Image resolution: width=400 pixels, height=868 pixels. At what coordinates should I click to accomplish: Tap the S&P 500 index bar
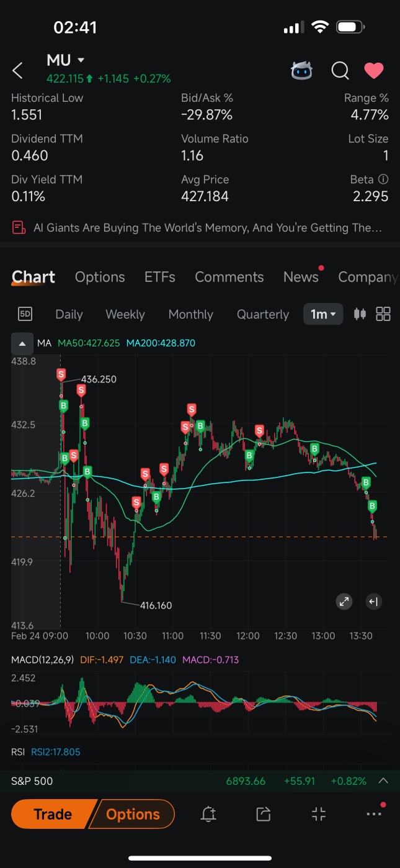coord(200,781)
